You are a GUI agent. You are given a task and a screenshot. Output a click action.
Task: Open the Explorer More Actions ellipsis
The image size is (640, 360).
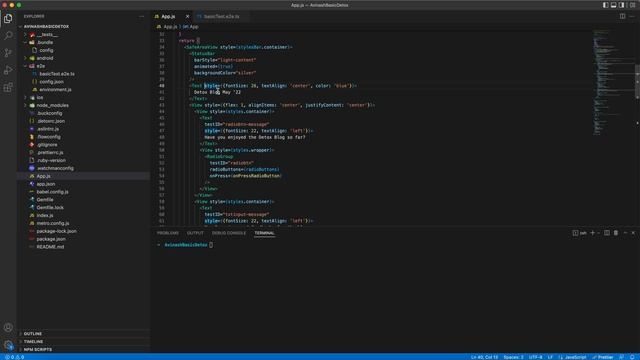pyautogui.click(x=141, y=16)
